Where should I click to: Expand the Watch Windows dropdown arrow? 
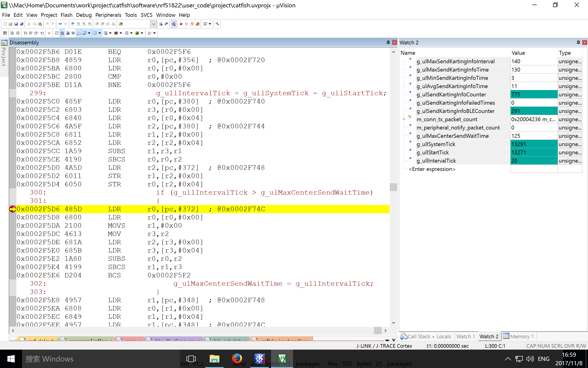click(89, 33)
